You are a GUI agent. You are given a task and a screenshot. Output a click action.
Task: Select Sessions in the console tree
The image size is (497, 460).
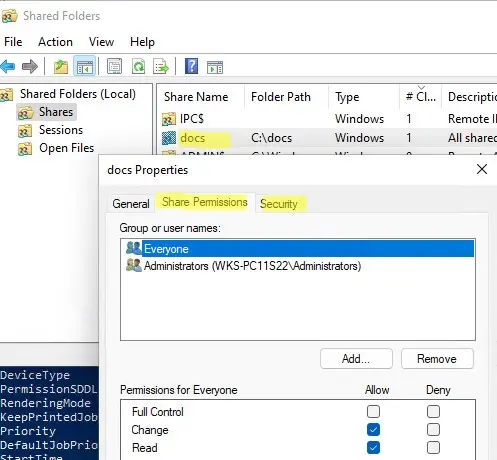pyautogui.click(x=61, y=130)
